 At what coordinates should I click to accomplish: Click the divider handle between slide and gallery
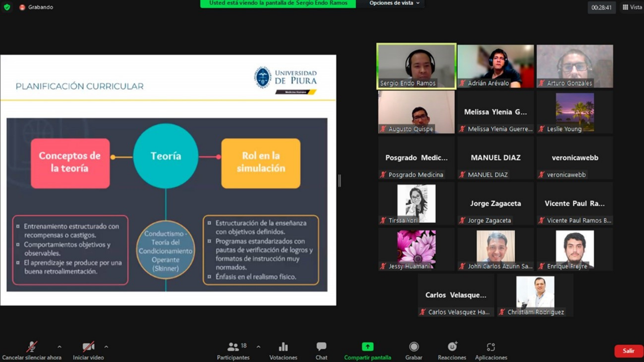point(339,181)
